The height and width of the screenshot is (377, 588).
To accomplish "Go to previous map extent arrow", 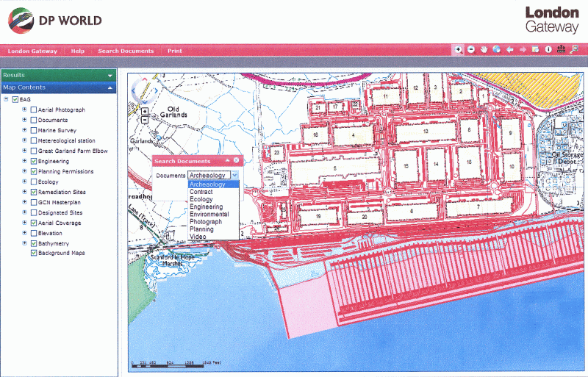I will tap(509, 49).
